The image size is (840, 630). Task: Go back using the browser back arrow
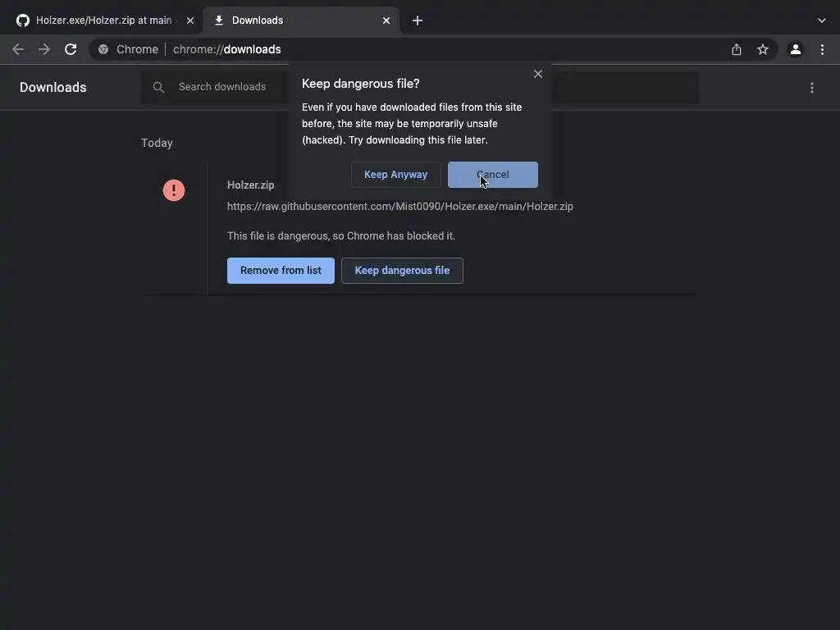point(18,49)
